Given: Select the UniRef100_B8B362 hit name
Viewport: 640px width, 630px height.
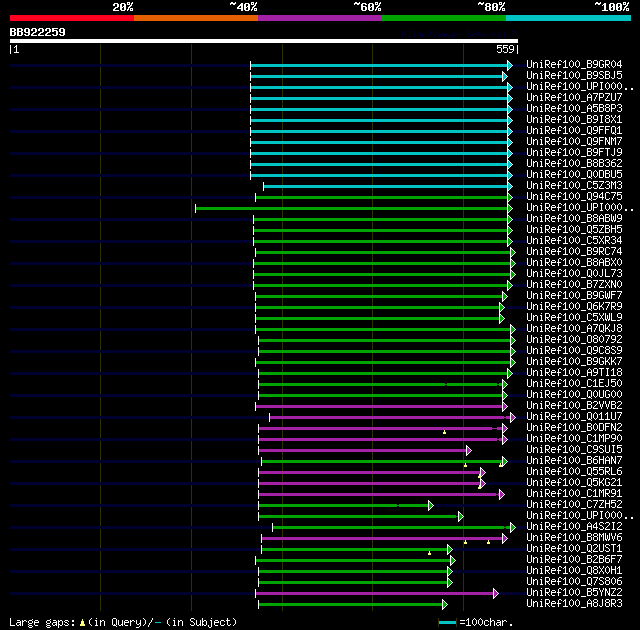Looking at the screenshot, I should [x=574, y=164].
